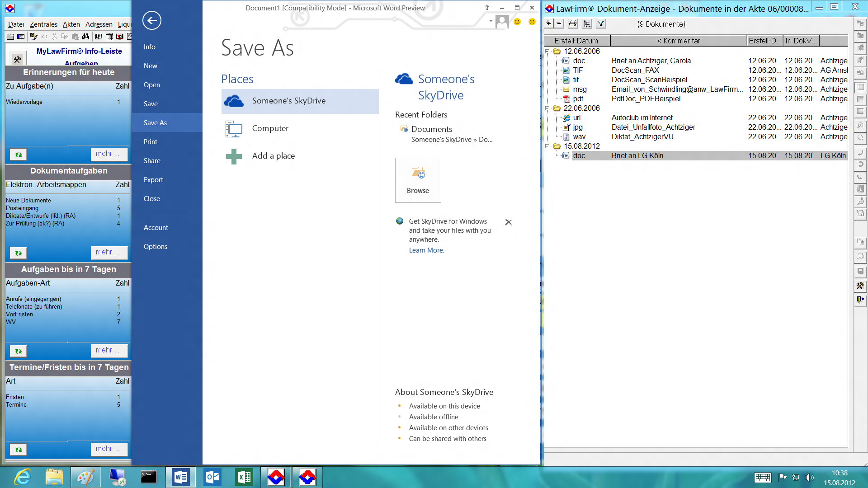
Task: Click the plus expand-all button in document toolbar
Action: click(548, 23)
